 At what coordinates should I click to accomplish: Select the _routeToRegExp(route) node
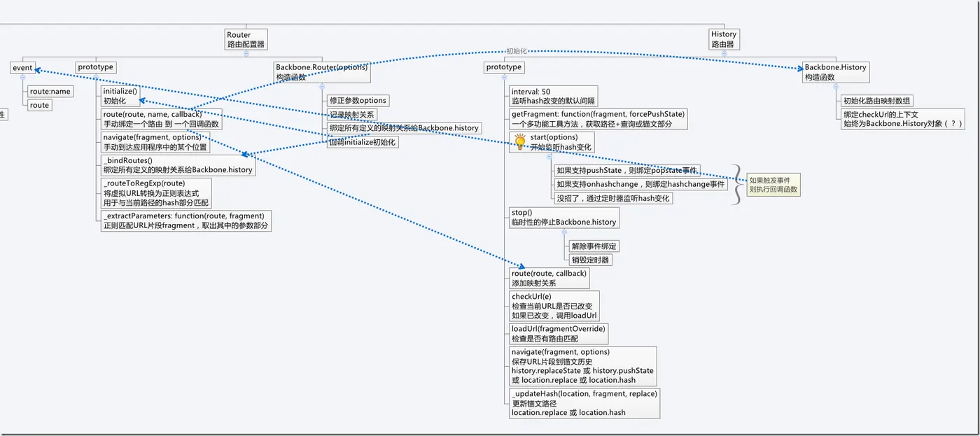pyautogui.click(x=156, y=193)
